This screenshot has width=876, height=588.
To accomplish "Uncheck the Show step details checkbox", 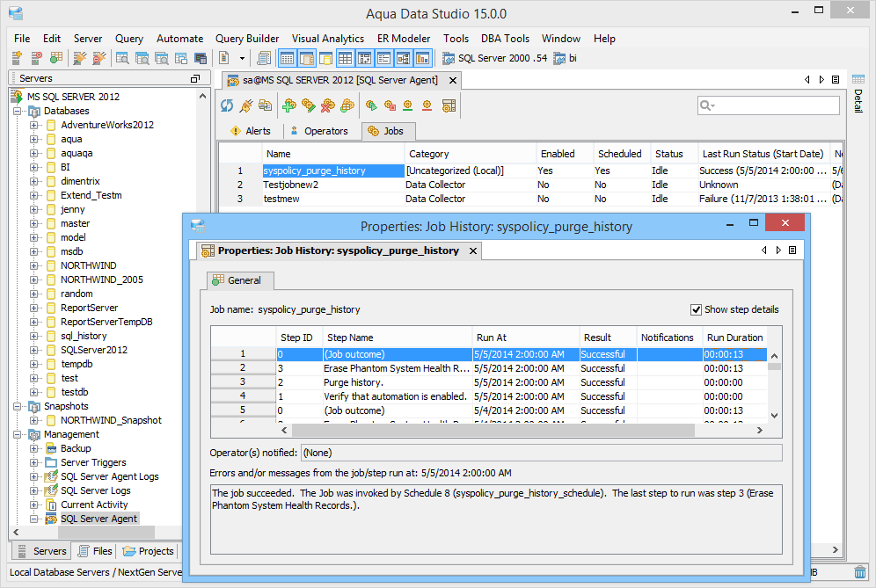I will (x=696, y=309).
